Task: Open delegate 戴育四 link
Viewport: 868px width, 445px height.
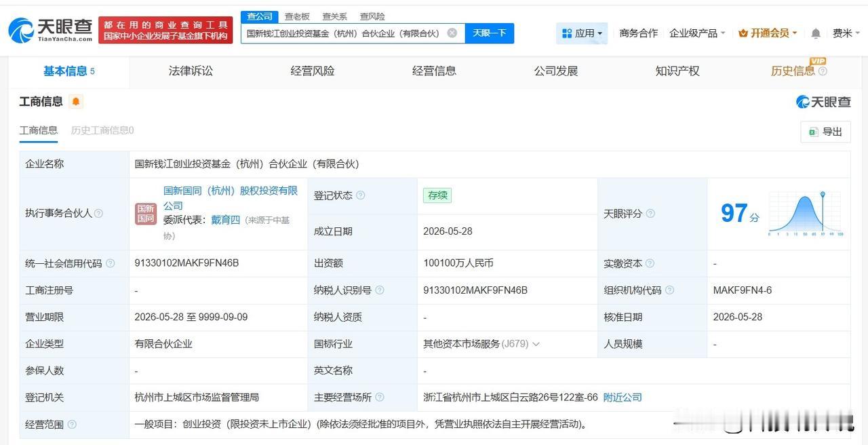Action: pyautogui.click(x=225, y=220)
